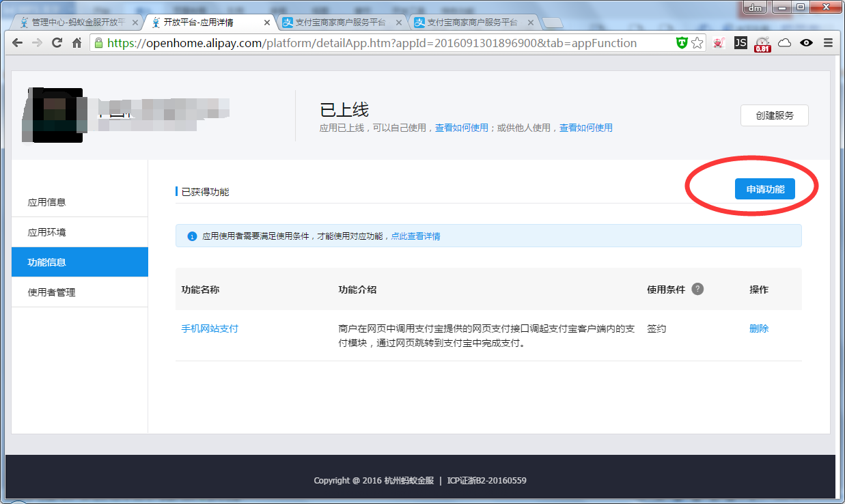This screenshot has height=504, width=845.
Task: Reload the page with refresh icon
Action: click(x=57, y=42)
